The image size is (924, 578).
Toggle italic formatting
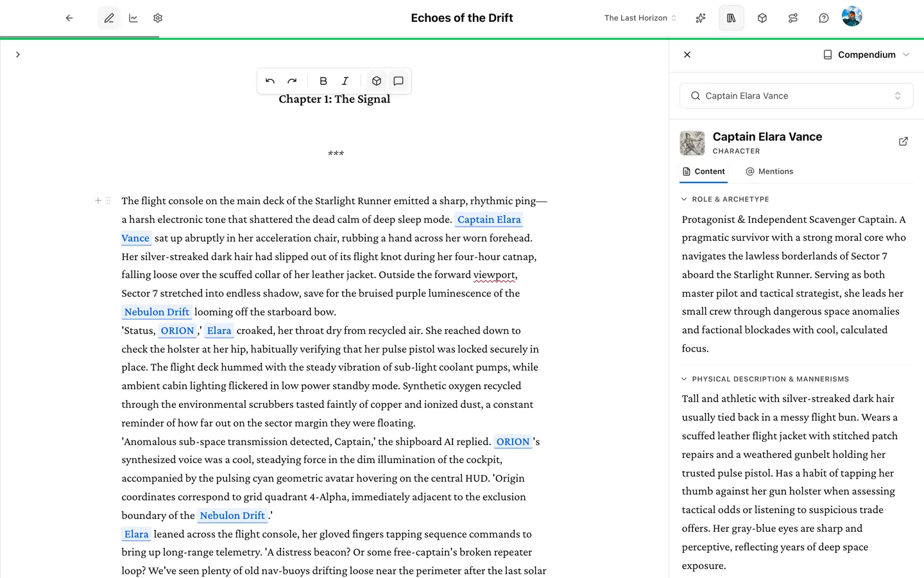tap(345, 81)
